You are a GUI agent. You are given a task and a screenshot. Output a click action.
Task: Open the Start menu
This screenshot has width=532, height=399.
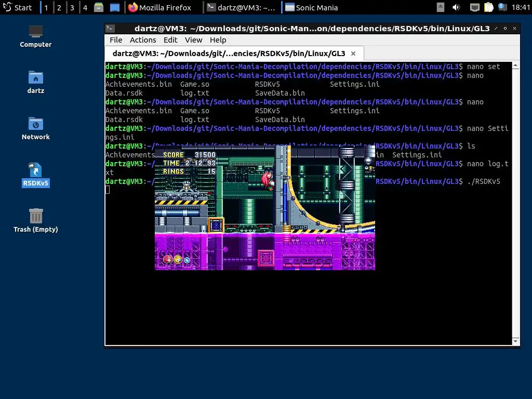point(17,7)
